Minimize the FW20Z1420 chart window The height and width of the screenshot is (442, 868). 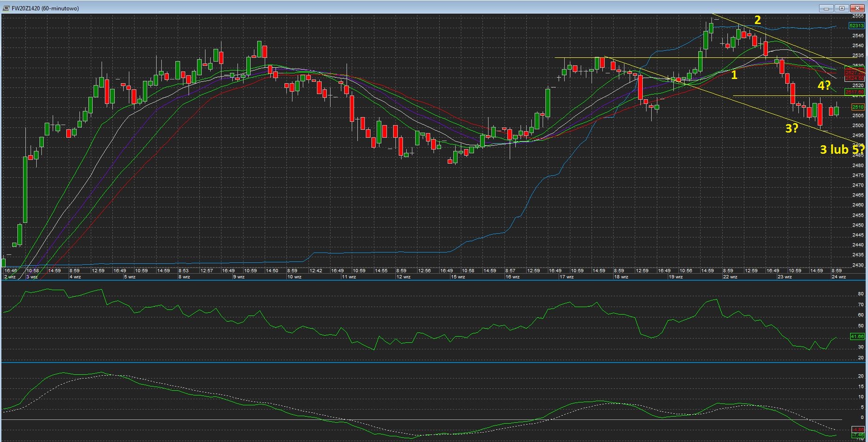(827, 8)
